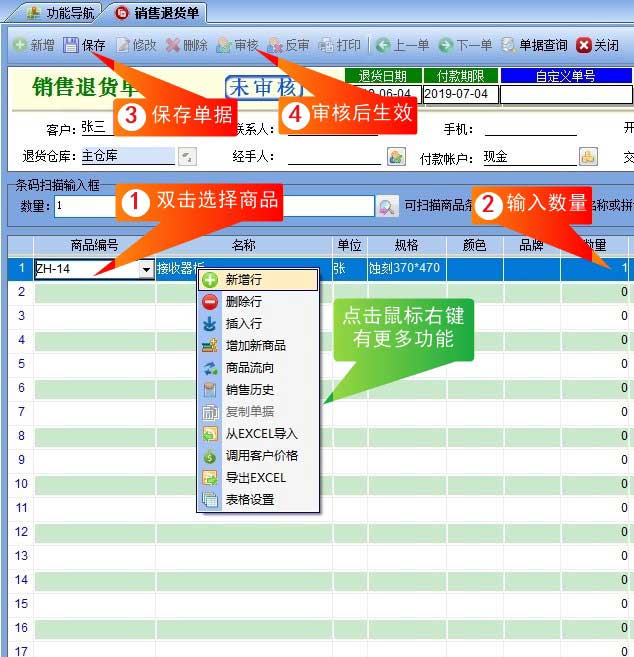Click the 自定义单号 input field
This screenshot has height=657, width=634.
point(567,94)
